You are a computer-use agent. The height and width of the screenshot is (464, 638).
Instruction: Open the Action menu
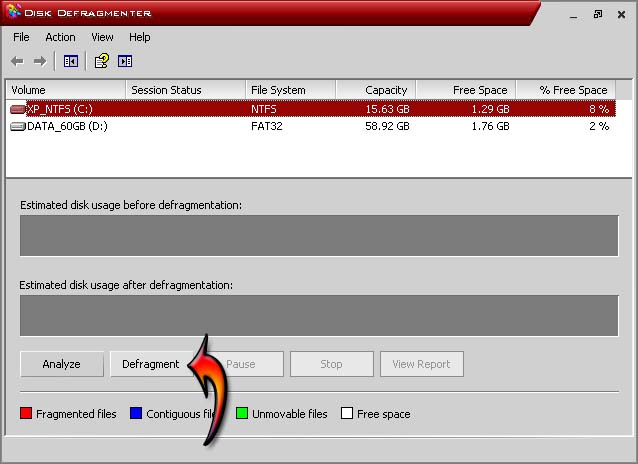click(60, 37)
